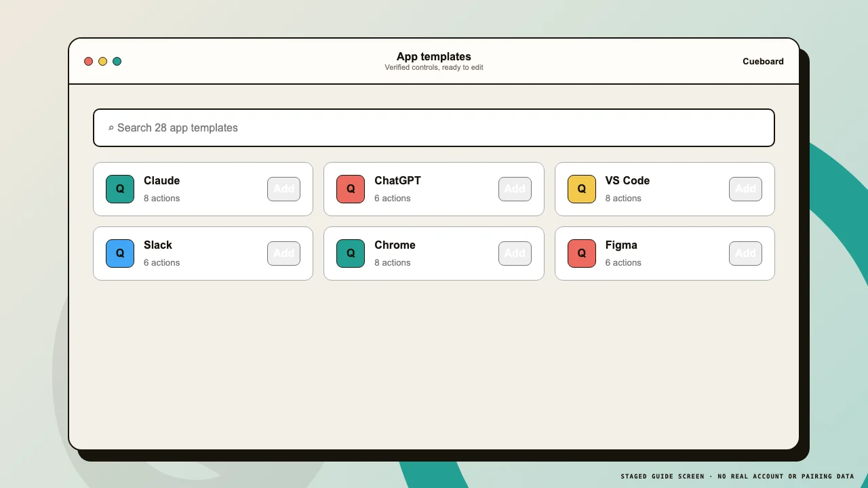
Task: Click the teal Claude app icon
Action: pos(120,189)
